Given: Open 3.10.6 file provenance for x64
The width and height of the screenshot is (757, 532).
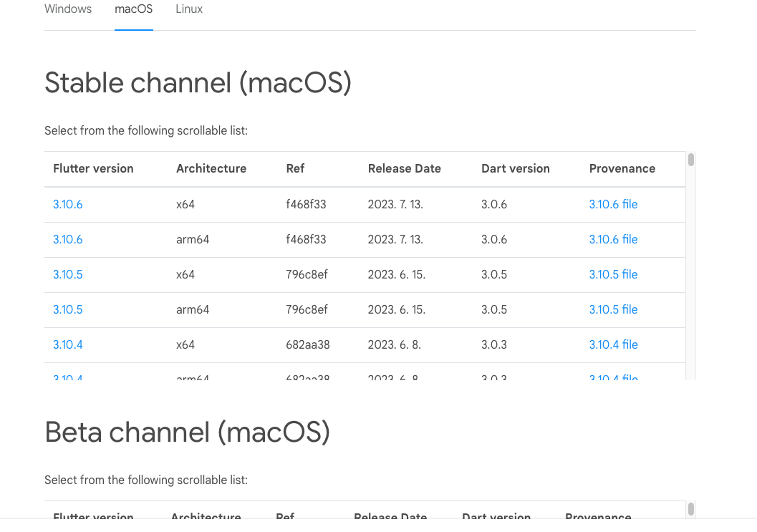Looking at the screenshot, I should [x=614, y=205].
